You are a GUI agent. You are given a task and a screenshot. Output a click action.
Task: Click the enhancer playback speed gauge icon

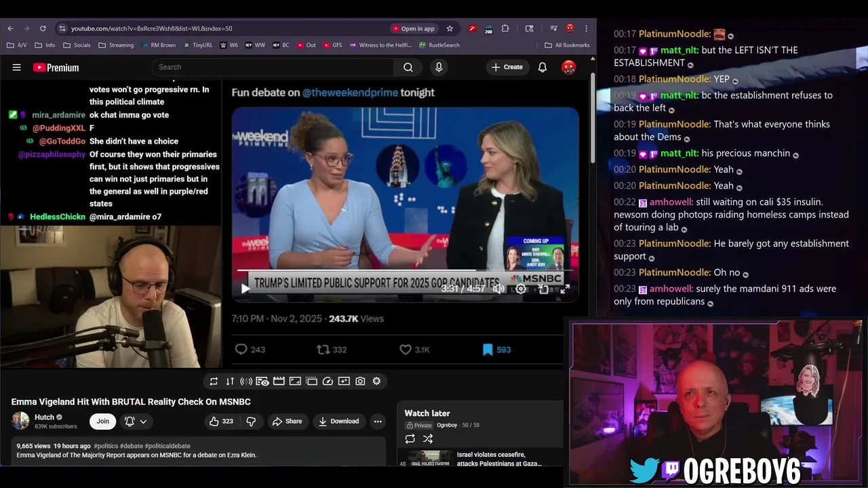coord(328,381)
